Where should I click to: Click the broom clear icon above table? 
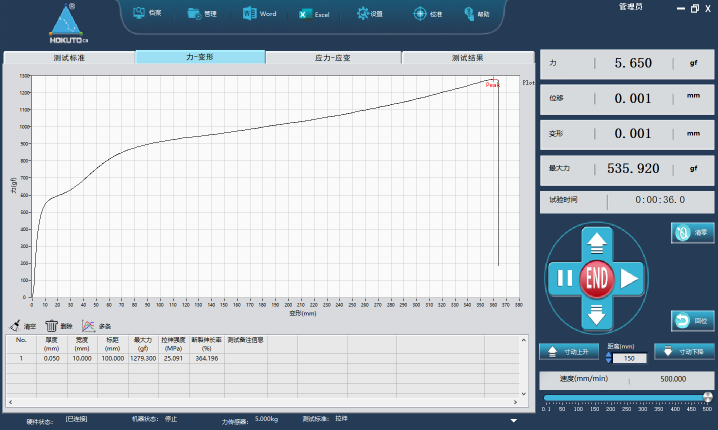point(15,325)
